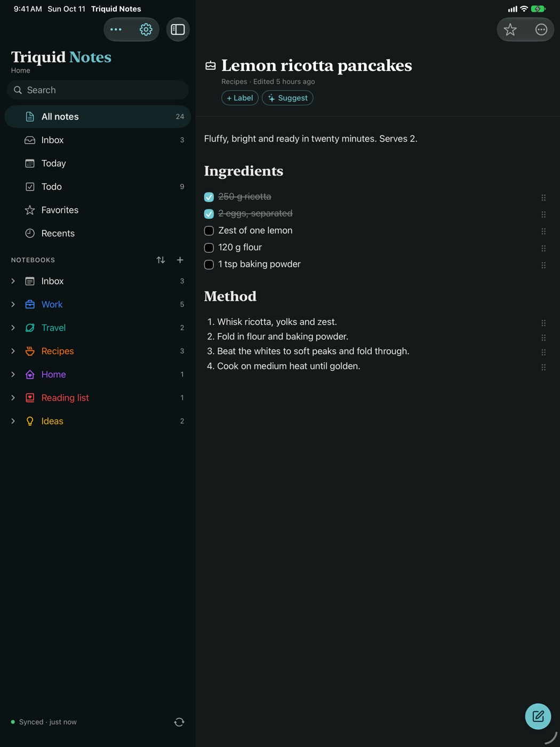Check the 1 tsp baking powder checkbox
This screenshot has height=747, width=560.
[209, 265]
